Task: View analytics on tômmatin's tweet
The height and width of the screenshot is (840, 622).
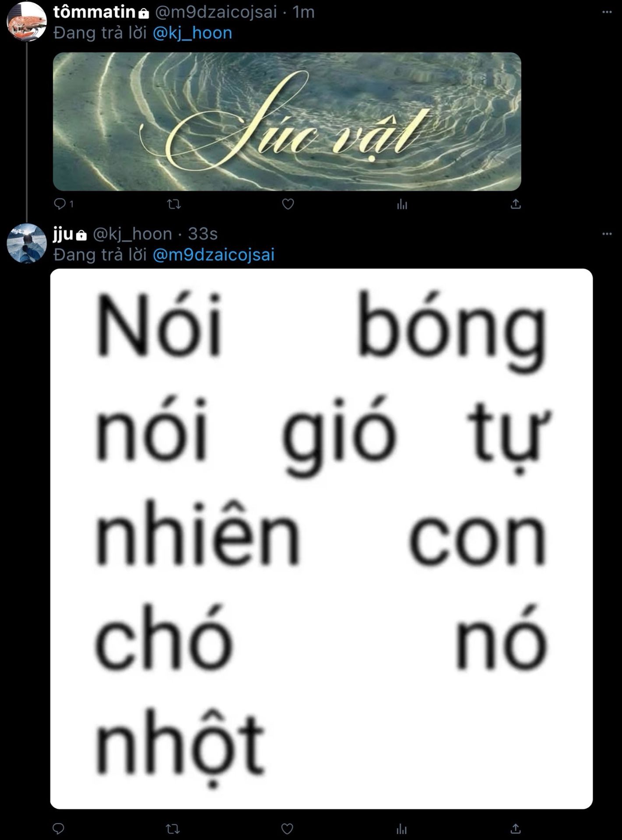Action: pos(402,204)
